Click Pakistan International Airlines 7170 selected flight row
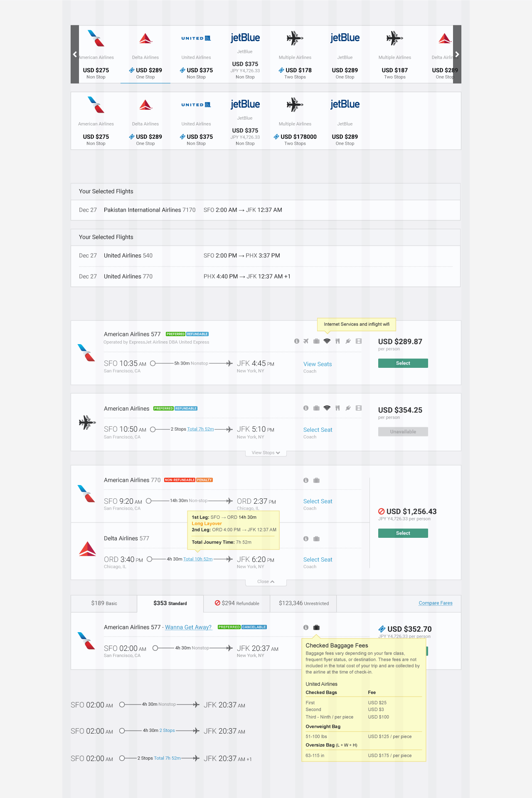The image size is (532, 798). click(x=266, y=210)
